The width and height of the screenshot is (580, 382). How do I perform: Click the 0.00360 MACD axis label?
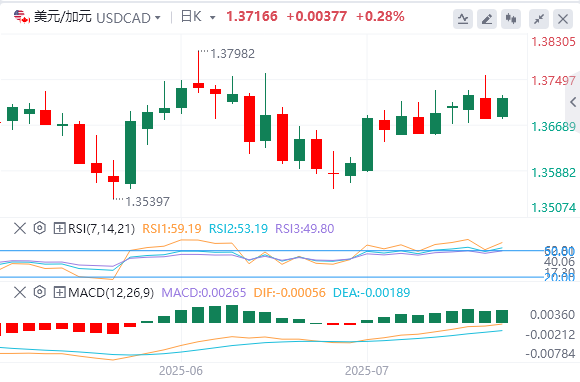point(552,315)
